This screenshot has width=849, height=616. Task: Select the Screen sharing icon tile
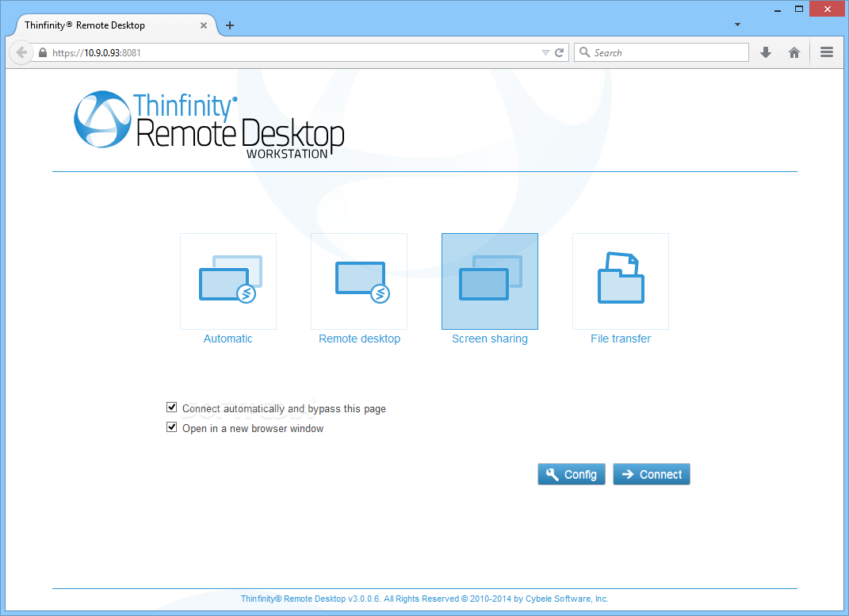(489, 281)
